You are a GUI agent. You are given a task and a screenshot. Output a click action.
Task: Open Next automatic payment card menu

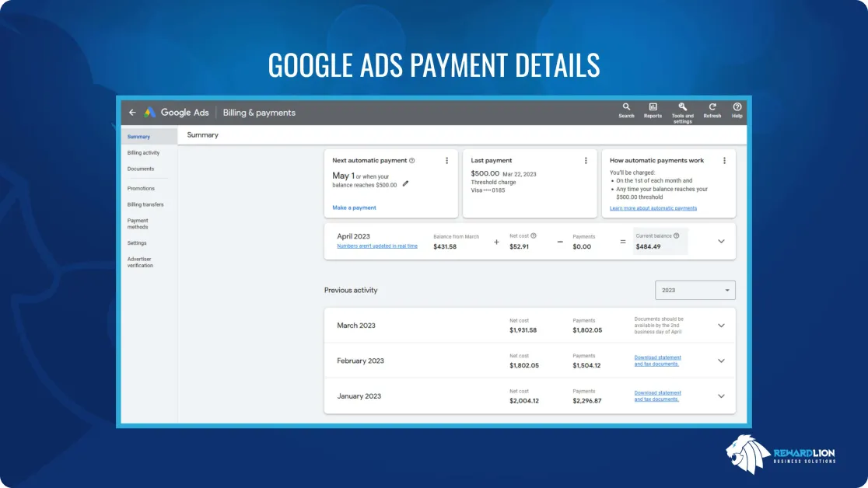coord(446,161)
